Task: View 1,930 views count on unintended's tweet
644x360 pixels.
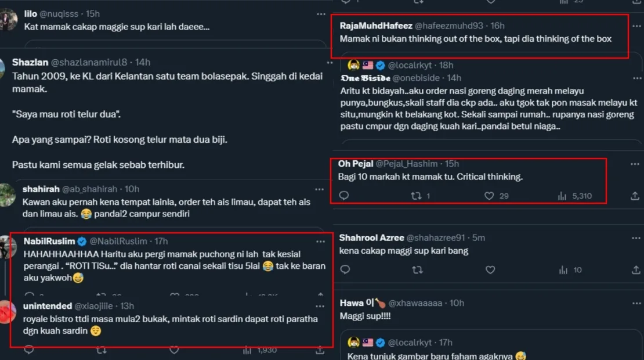Action: pos(261,350)
